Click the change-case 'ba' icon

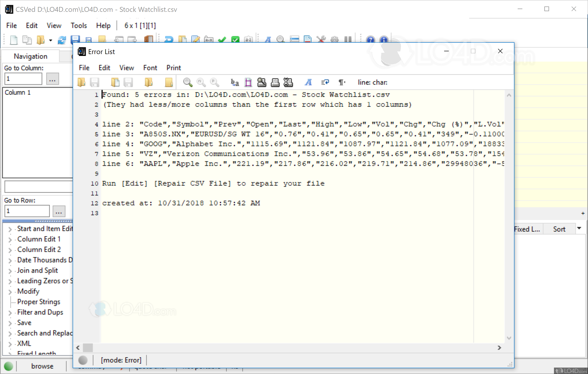[234, 82]
